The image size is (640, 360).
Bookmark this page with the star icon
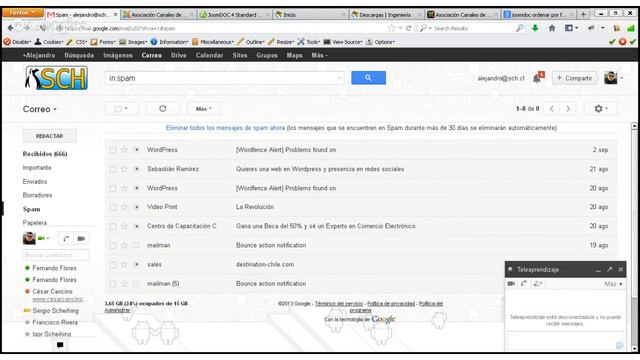point(391,28)
